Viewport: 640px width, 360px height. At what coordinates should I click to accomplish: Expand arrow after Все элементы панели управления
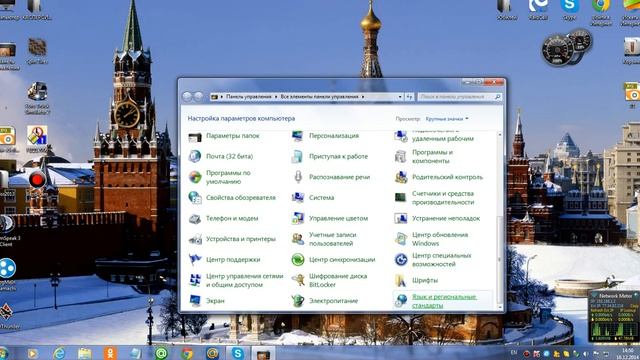coord(363,97)
